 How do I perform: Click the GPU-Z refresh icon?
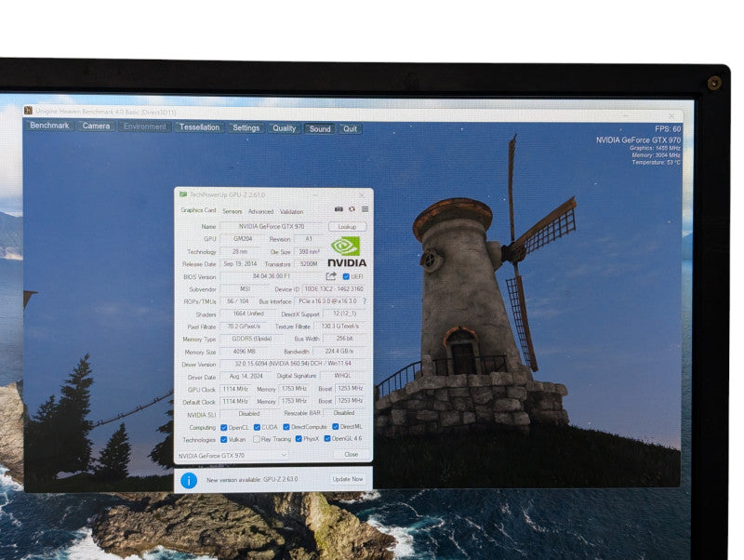tap(352, 209)
